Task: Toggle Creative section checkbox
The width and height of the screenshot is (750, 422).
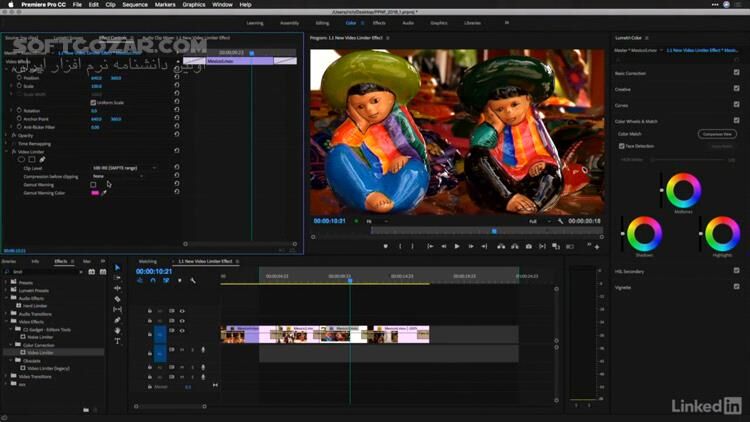Action: click(x=736, y=89)
